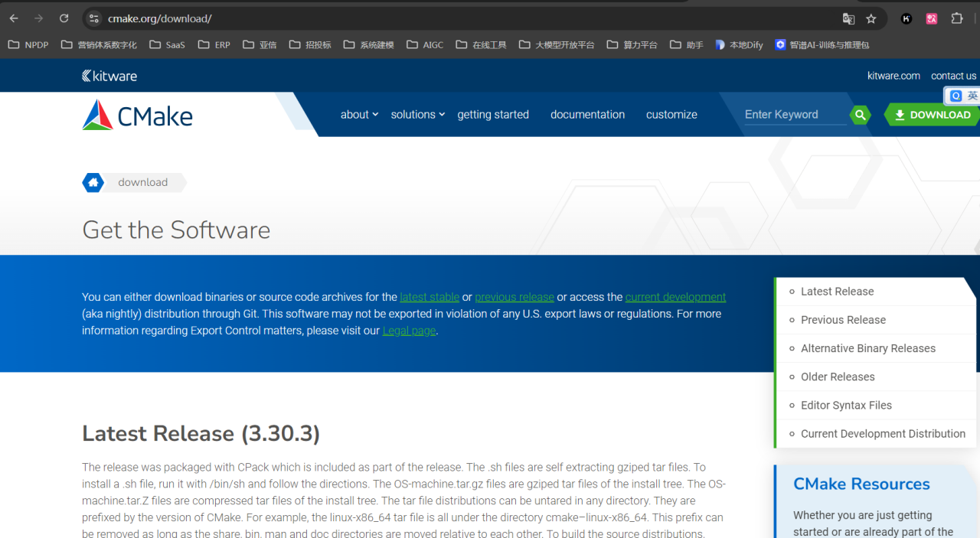Bookmark this page with the star icon
The height and width of the screenshot is (538, 980).
pyautogui.click(x=871, y=18)
